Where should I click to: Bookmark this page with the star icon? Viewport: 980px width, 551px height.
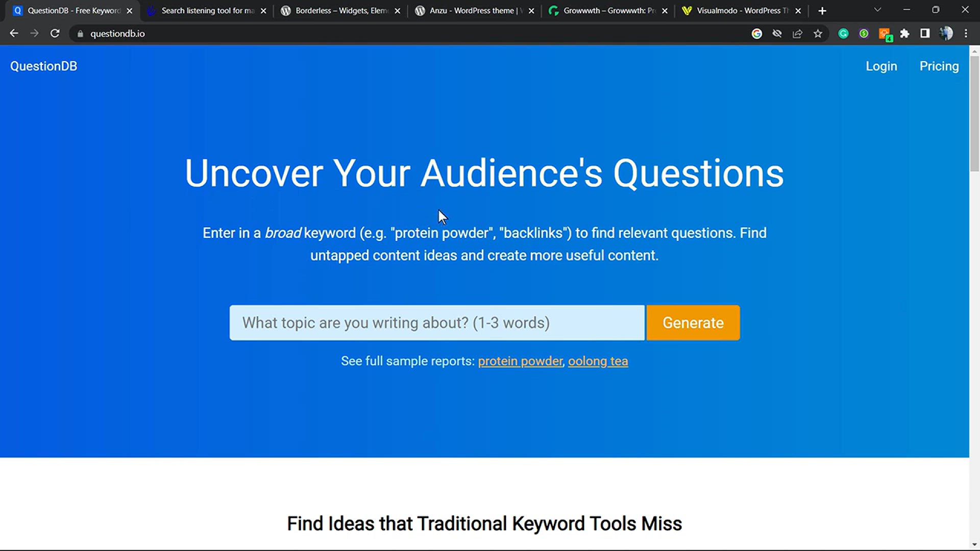tap(818, 34)
